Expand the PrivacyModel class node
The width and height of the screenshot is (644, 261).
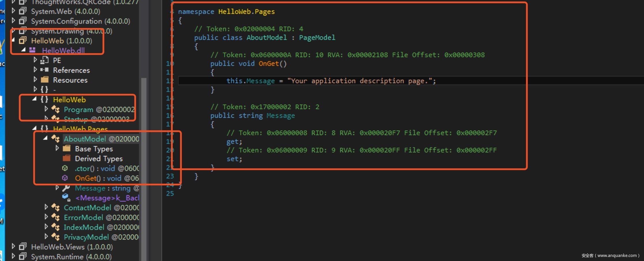coord(46,236)
